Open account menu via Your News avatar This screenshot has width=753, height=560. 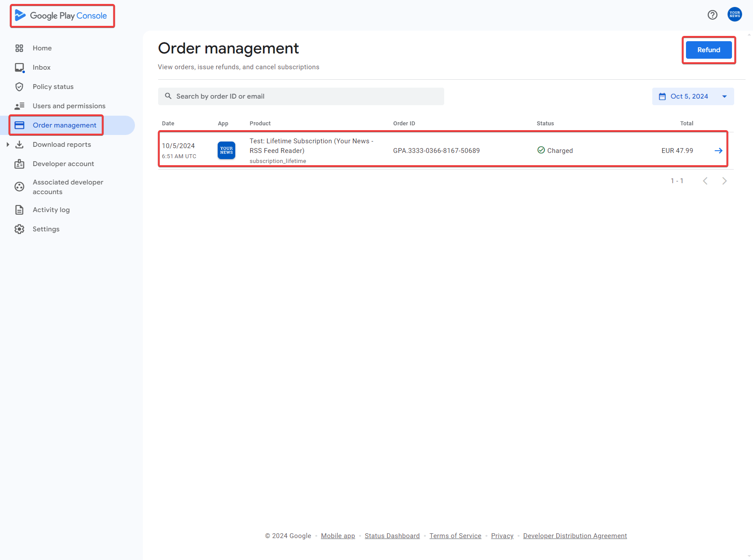[734, 14]
